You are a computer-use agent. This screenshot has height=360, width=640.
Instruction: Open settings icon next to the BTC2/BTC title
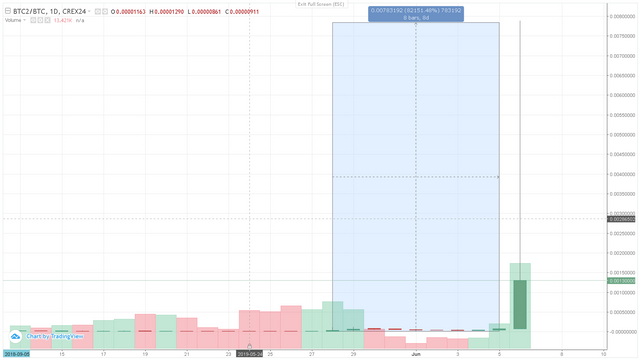point(98,12)
